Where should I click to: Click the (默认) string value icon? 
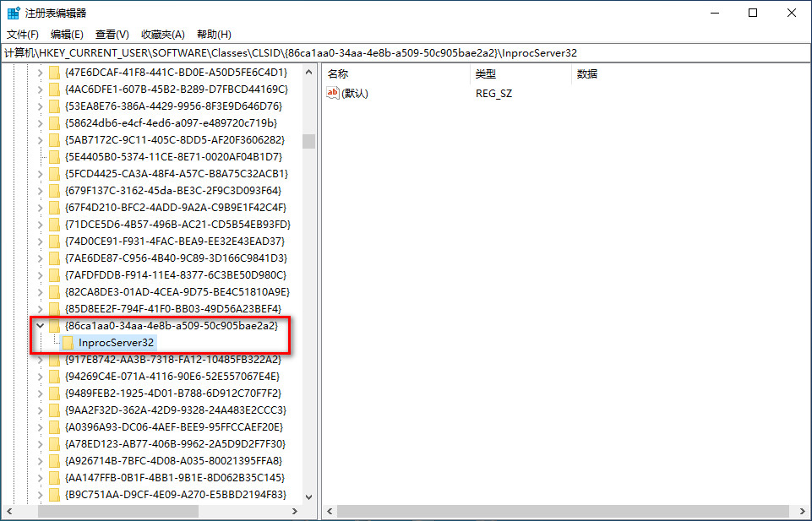(333, 93)
